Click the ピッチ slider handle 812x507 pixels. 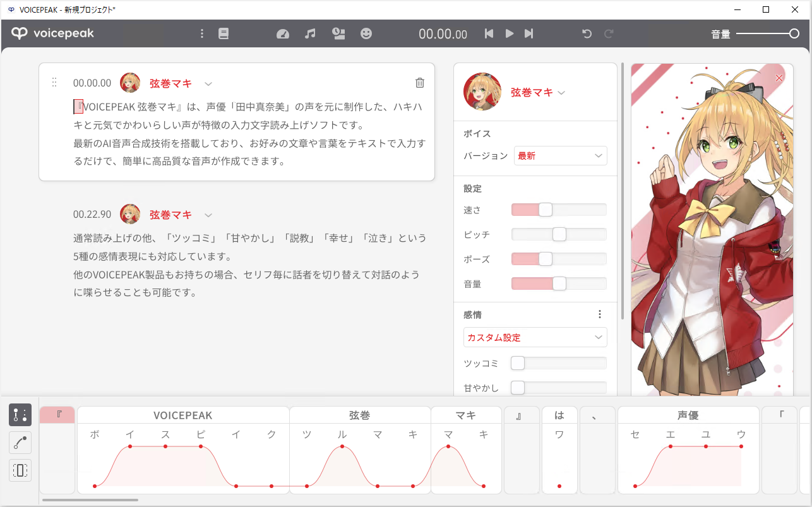pyautogui.click(x=559, y=234)
